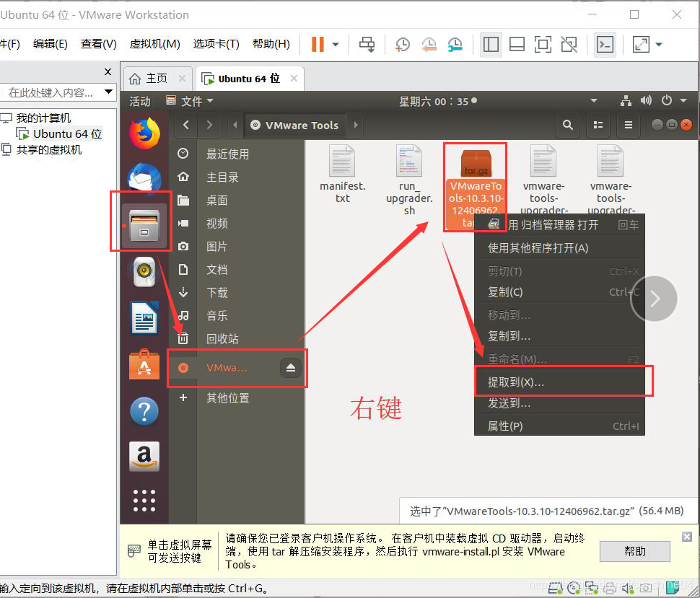Select 主目录 in the sidebar
Image resolution: width=700 pixels, height=598 pixels.
point(237,177)
